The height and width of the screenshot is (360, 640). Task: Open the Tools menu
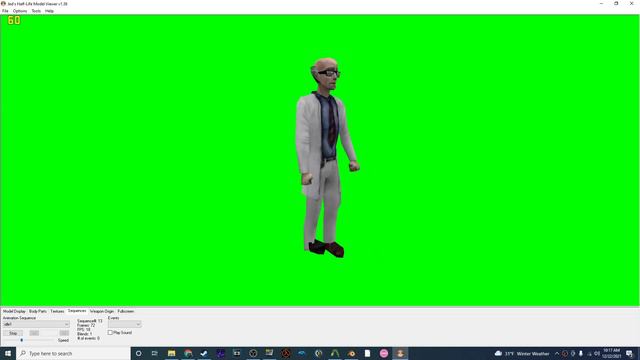[36, 11]
